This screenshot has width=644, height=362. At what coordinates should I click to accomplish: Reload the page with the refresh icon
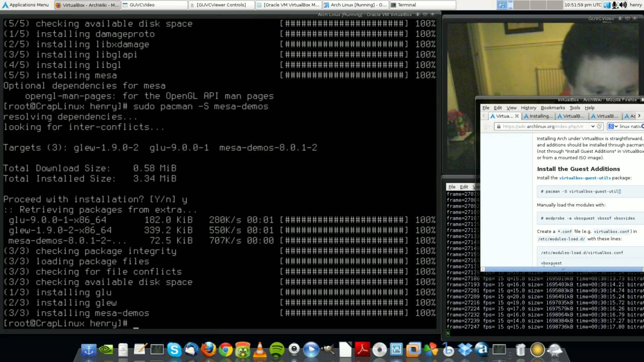pos(599,126)
